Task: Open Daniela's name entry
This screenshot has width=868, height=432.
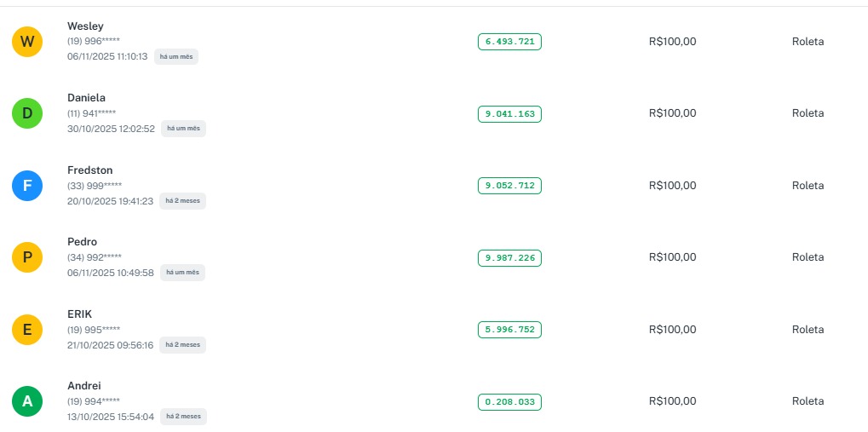Action: coord(86,98)
